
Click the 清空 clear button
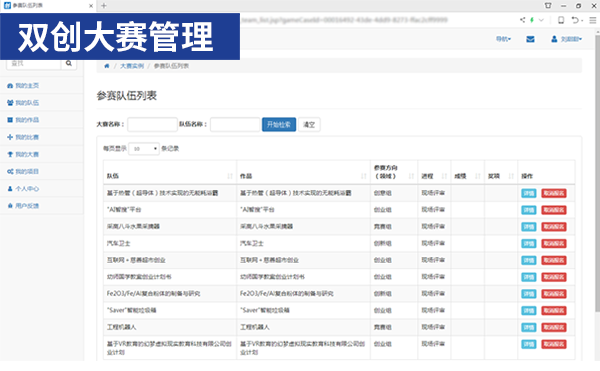point(309,124)
